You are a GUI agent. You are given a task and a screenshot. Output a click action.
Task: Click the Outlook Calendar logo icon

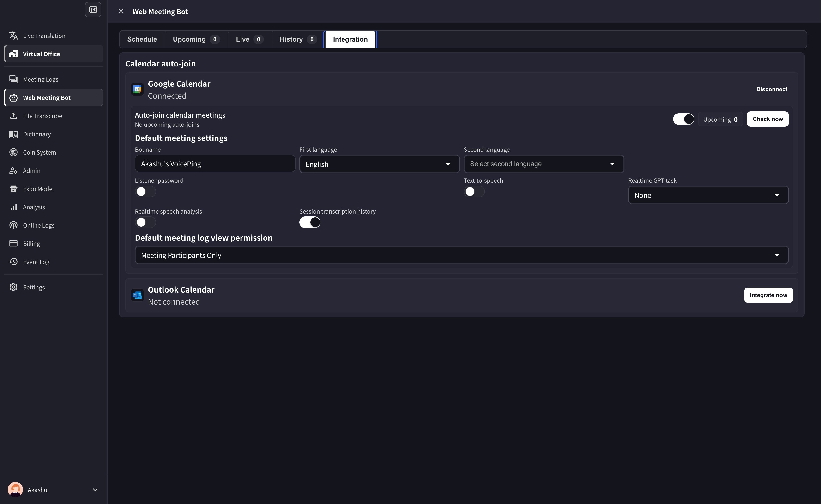(x=137, y=295)
